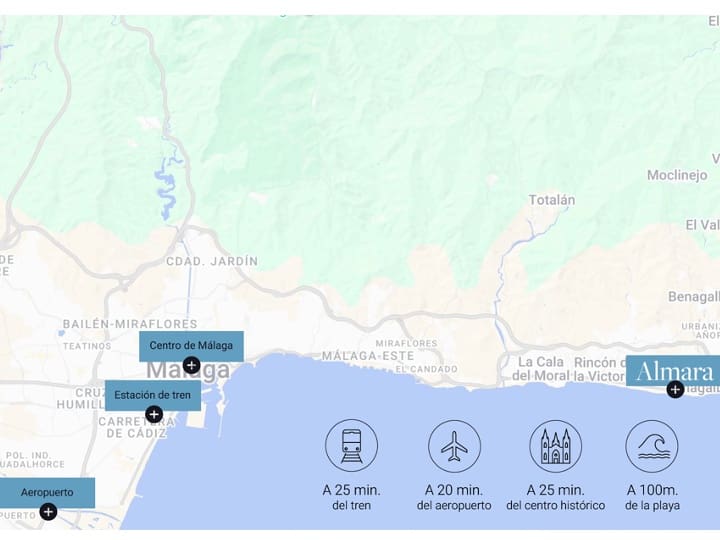Open the plus marker below Almara
Image resolution: width=720 pixels, height=540 pixels.
(x=675, y=390)
